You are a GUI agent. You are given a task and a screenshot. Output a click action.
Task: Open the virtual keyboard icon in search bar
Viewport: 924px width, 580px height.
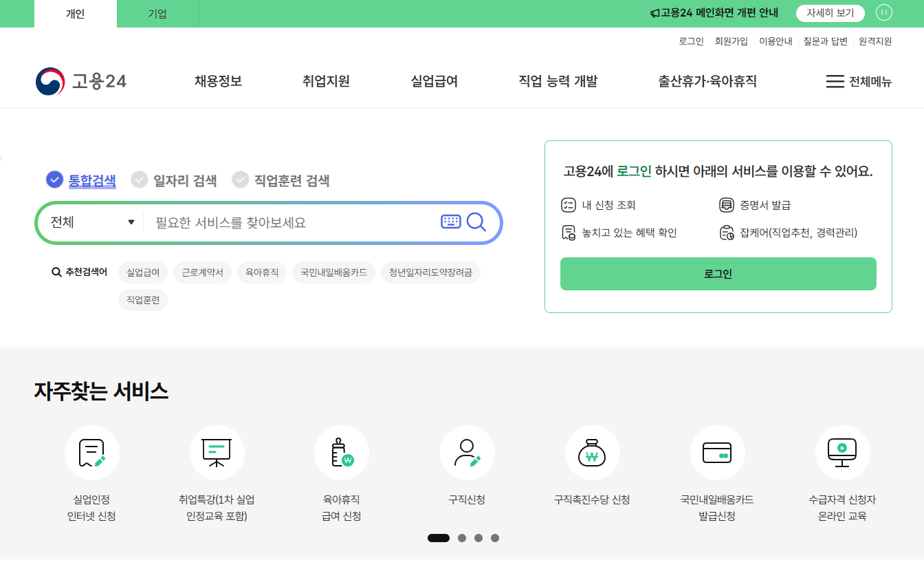450,222
